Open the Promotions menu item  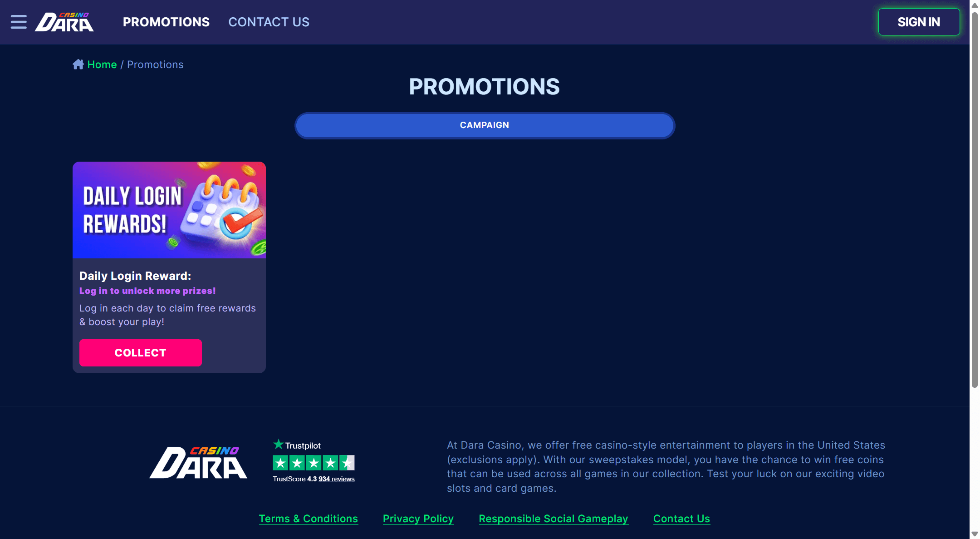pyautogui.click(x=166, y=22)
